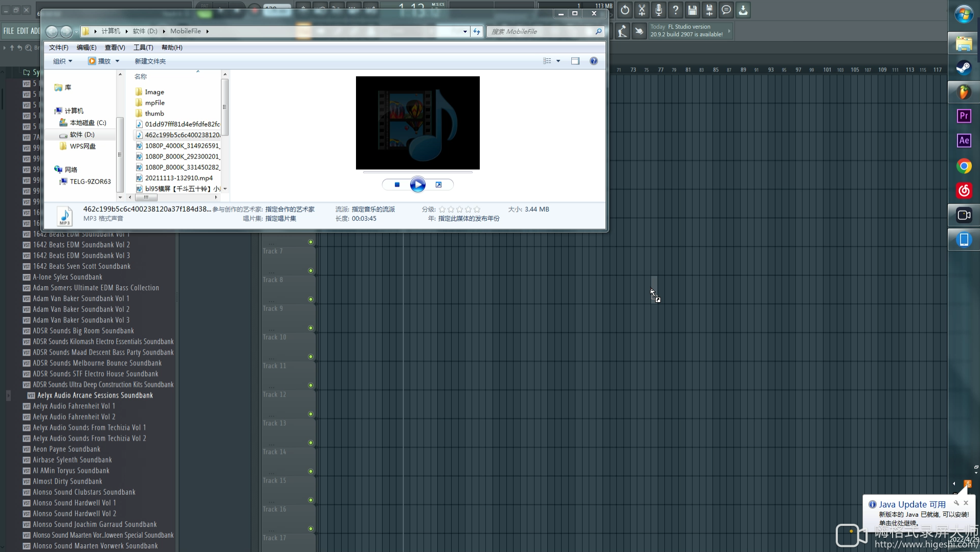Click the preview stop button
This screenshot has height=552, width=980.
point(397,185)
